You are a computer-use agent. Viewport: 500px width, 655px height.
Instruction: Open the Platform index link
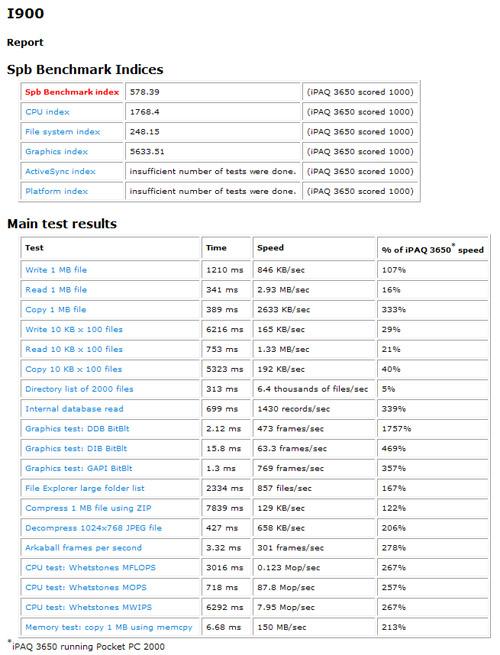[x=56, y=191]
